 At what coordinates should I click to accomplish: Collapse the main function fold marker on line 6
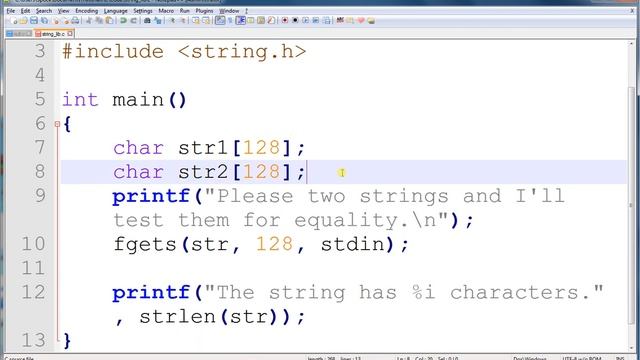57,124
